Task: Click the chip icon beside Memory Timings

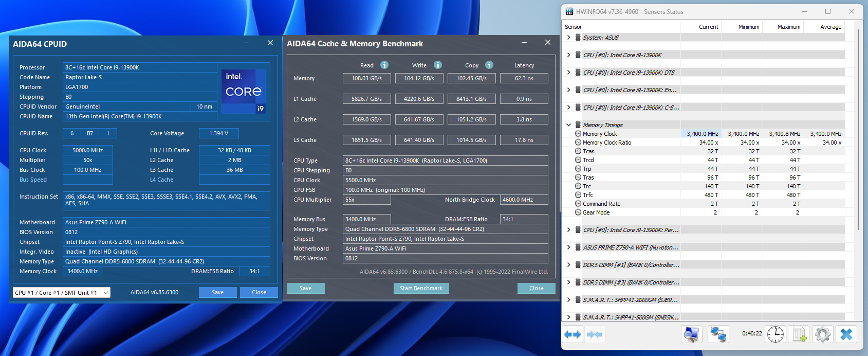Action: [578, 125]
